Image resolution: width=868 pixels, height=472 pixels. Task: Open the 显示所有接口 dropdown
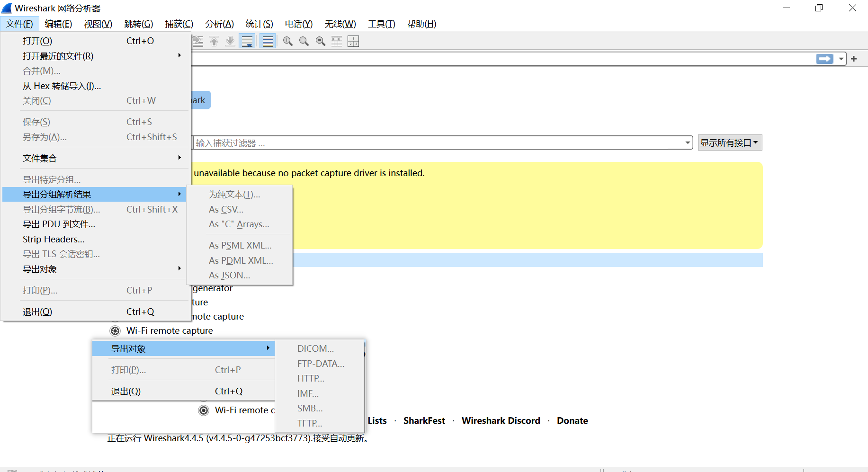coord(730,142)
